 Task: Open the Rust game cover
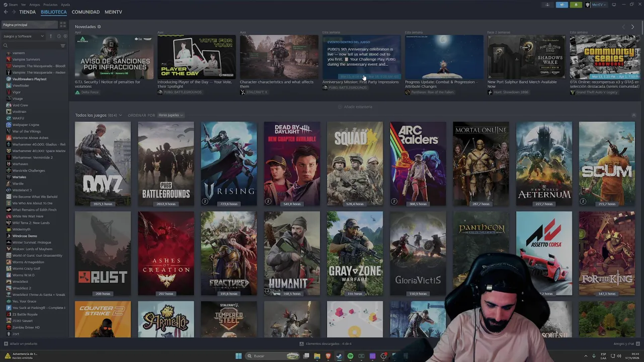pyautogui.click(x=103, y=253)
